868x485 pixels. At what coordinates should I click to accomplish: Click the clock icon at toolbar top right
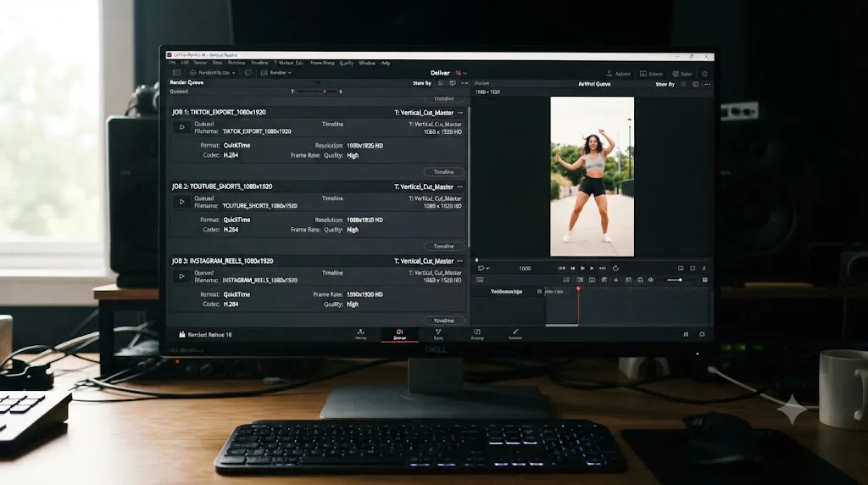[x=704, y=74]
